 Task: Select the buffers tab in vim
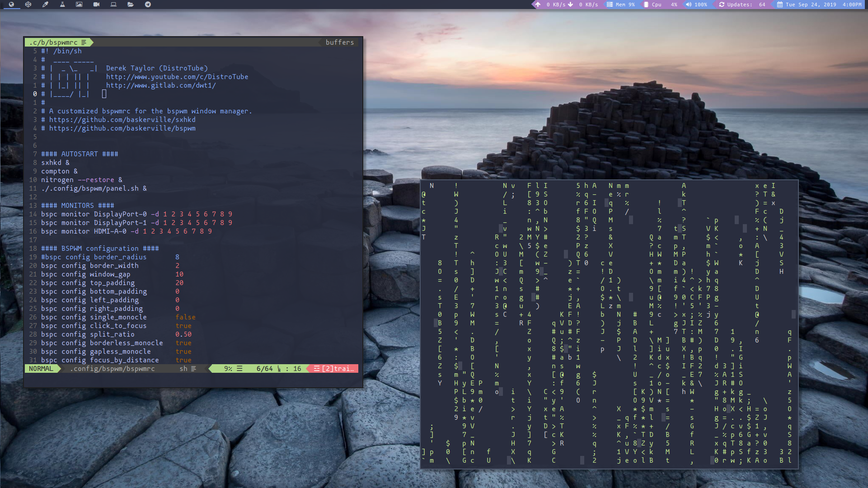tap(340, 42)
